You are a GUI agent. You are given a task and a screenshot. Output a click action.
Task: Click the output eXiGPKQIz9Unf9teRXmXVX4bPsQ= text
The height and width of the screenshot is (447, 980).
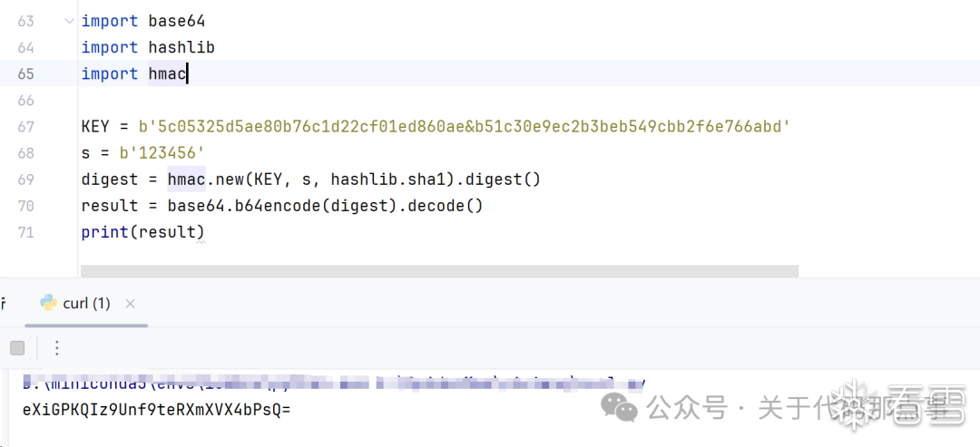pyautogui.click(x=156, y=410)
